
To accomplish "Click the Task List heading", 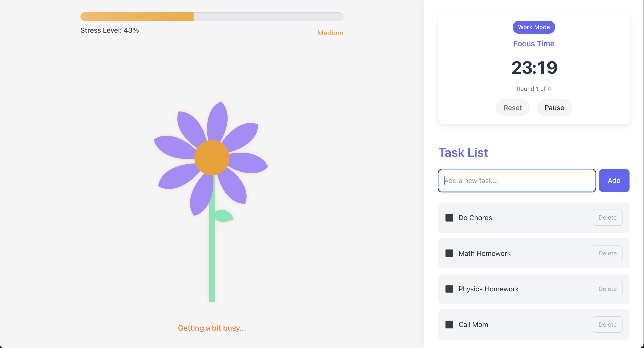I will 463,153.
